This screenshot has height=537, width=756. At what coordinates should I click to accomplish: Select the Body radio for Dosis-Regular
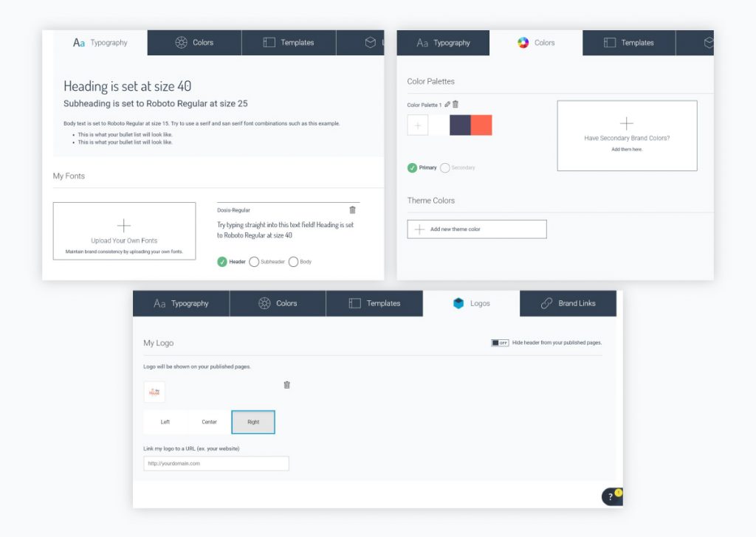point(293,262)
